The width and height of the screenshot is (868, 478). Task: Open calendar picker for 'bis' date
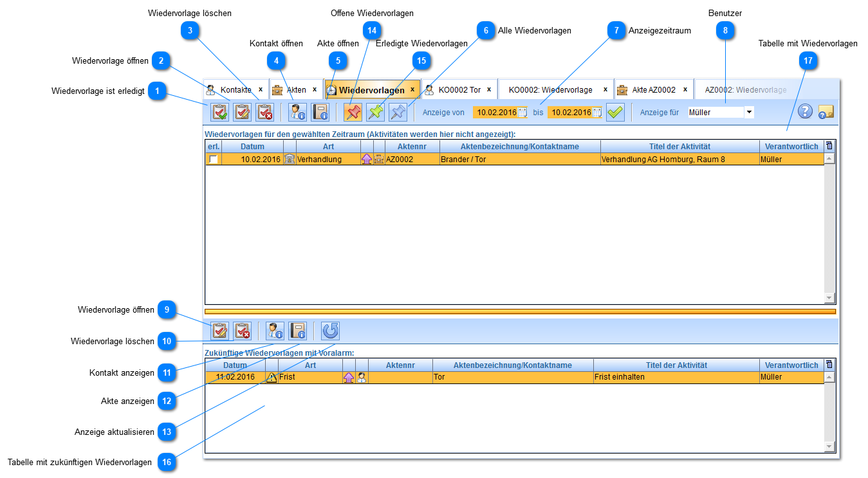(597, 113)
